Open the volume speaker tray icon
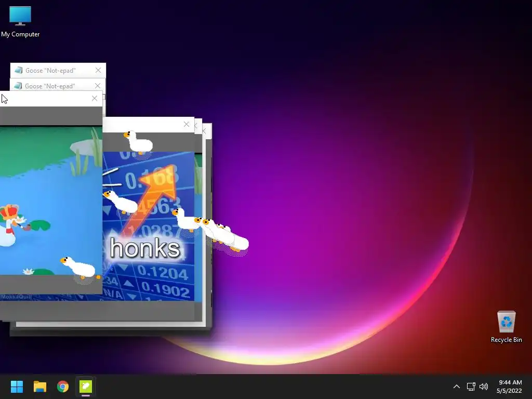Screen dimensions: 532x399 coord(484,387)
